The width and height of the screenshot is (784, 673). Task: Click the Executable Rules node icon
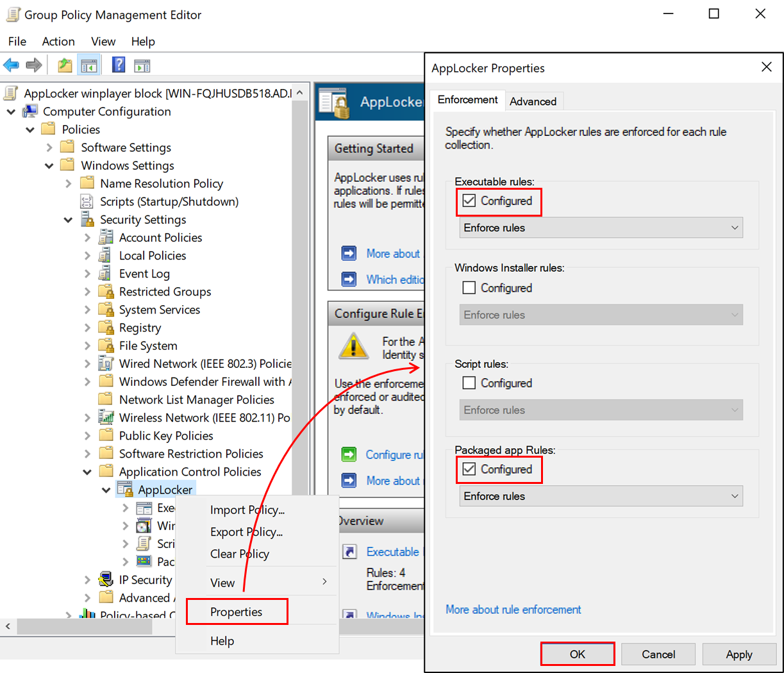click(144, 508)
